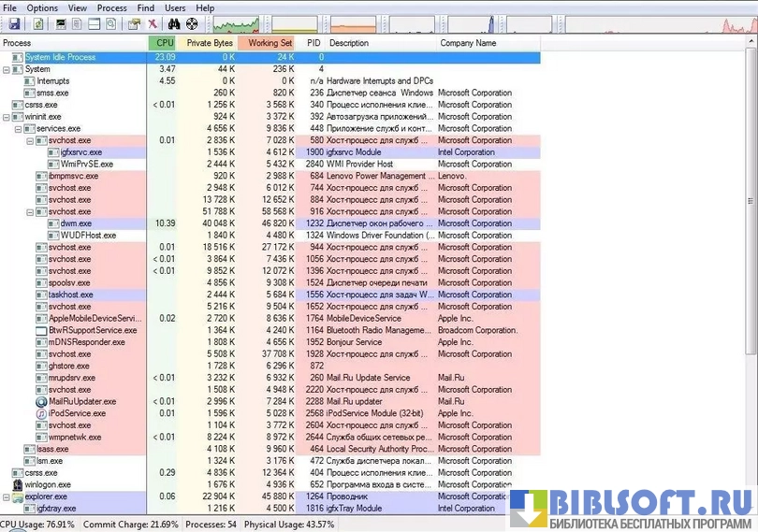
Task: Sort by the CPU column header
Action: point(164,43)
